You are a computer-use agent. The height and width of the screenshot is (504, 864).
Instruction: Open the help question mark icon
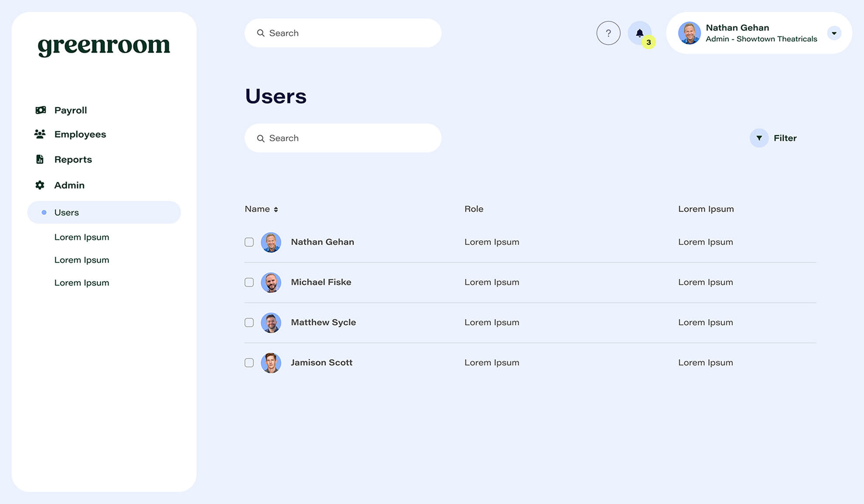click(x=608, y=33)
